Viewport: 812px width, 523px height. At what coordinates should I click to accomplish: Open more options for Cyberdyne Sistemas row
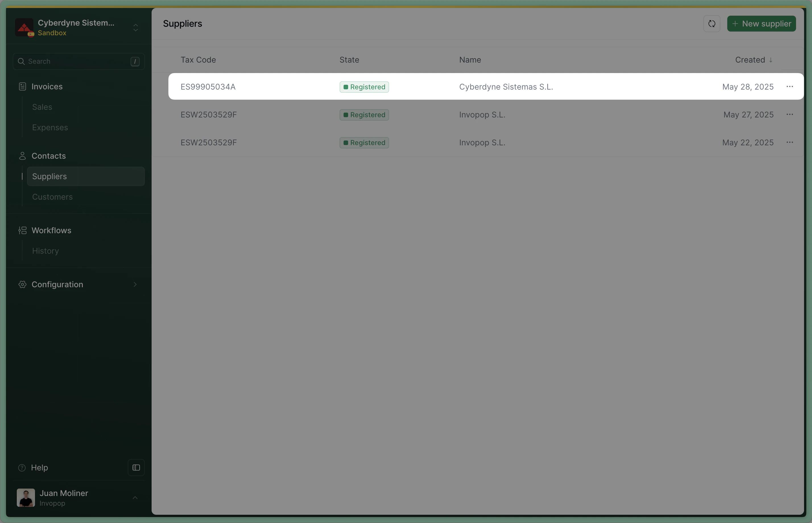click(x=790, y=87)
